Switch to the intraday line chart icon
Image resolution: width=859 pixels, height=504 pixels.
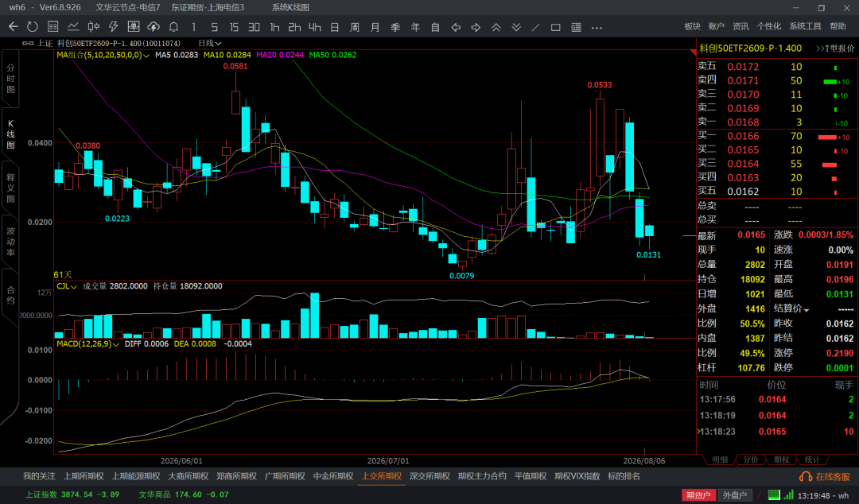click(73, 27)
